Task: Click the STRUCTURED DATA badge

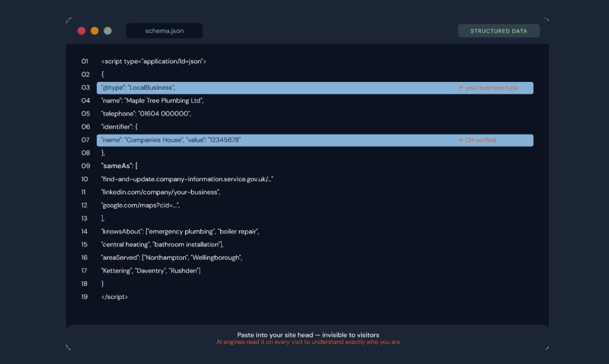Action: click(x=499, y=31)
